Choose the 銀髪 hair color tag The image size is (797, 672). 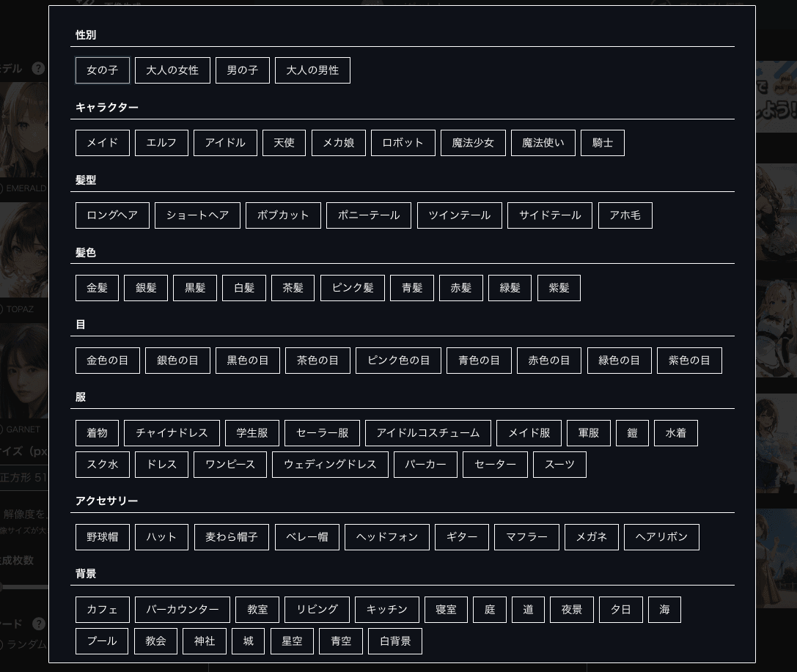point(146,288)
